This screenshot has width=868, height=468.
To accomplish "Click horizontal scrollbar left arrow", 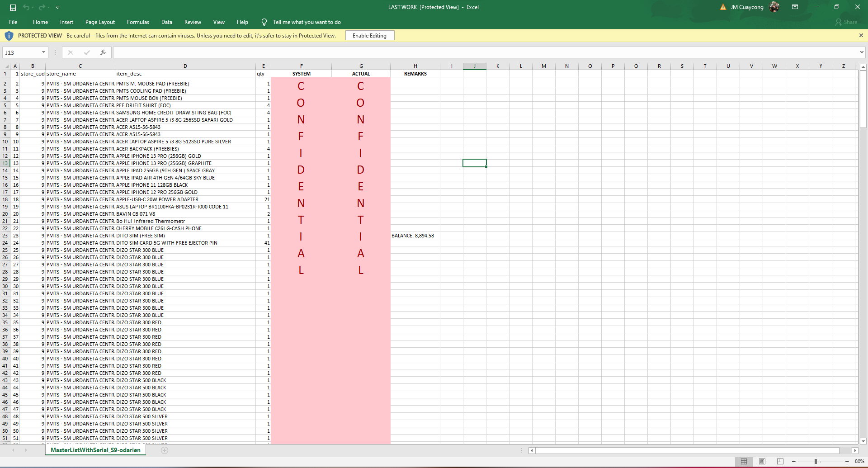I will point(532,450).
